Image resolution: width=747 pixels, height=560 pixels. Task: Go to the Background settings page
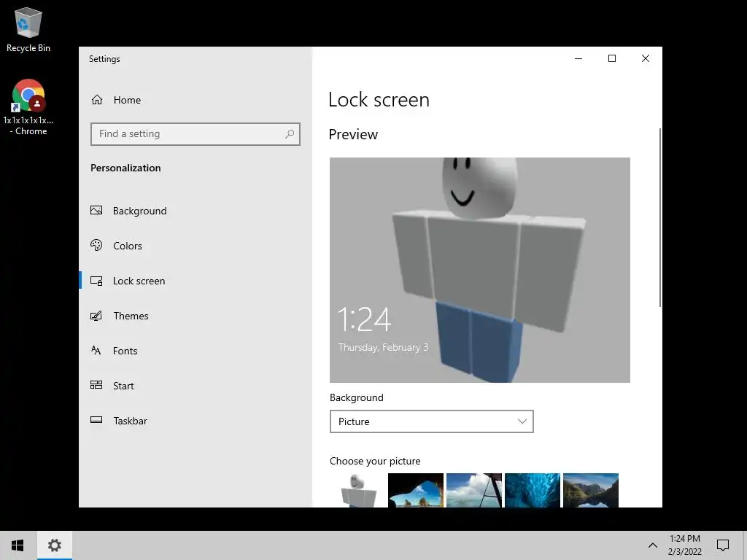pyautogui.click(x=196, y=211)
